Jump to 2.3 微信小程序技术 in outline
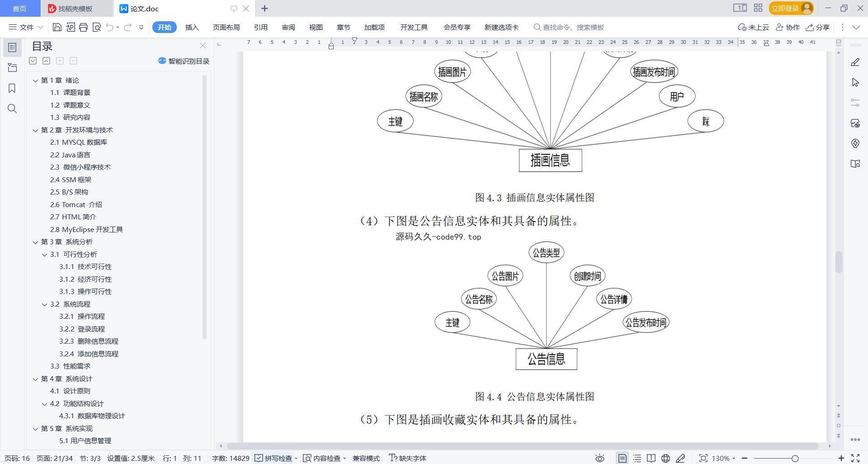The height and width of the screenshot is (464, 868). tap(80, 167)
